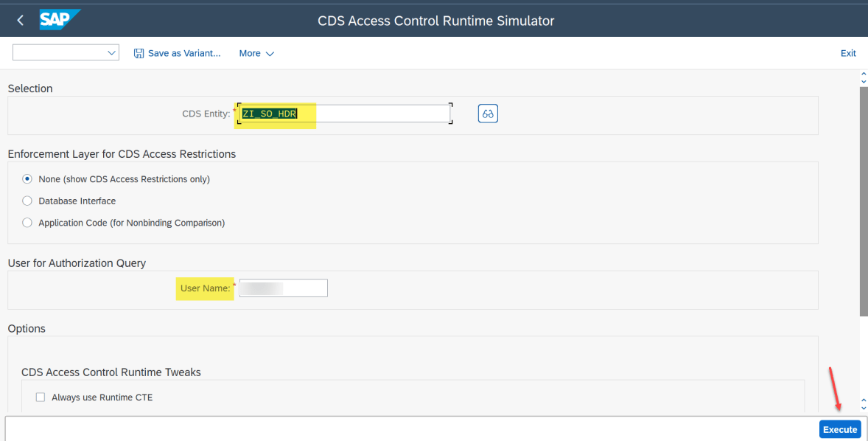Click the SAP logo in the header

tap(60, 20)
